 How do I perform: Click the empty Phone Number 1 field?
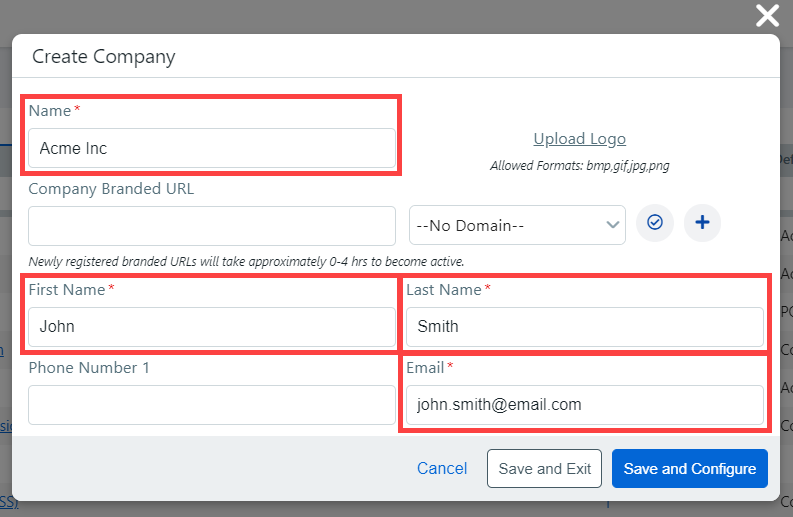212,405
